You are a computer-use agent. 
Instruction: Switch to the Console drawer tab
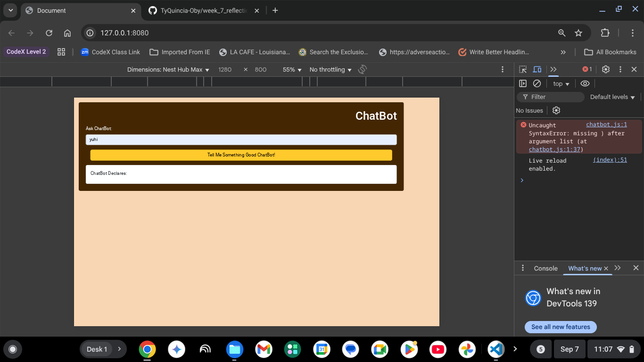coord(546,268)
